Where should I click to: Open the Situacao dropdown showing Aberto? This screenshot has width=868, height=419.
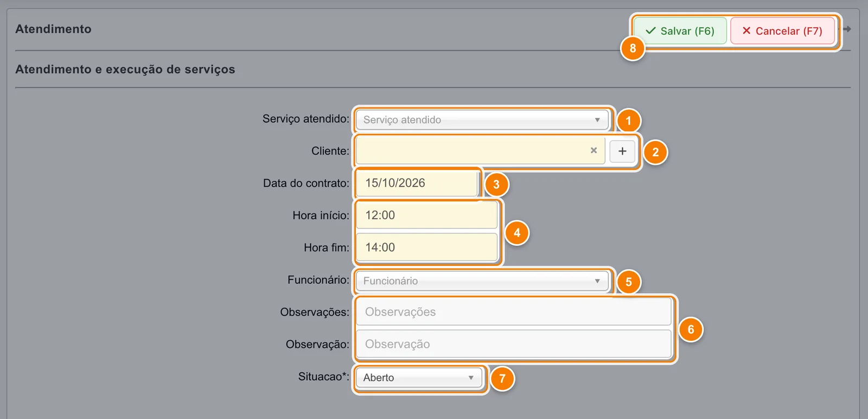[x=419, y=378]
